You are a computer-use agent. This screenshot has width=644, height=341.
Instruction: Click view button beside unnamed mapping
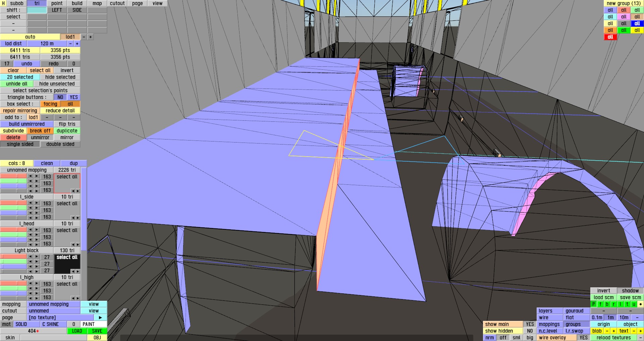94,304
